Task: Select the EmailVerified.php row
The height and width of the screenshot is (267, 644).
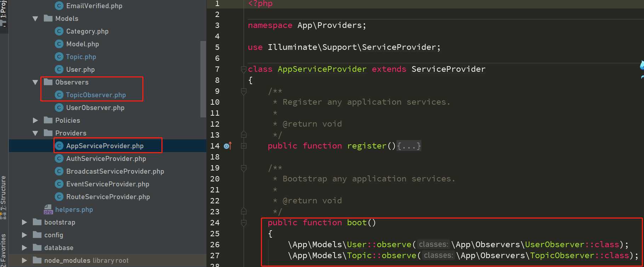Action: pos(108,6)
